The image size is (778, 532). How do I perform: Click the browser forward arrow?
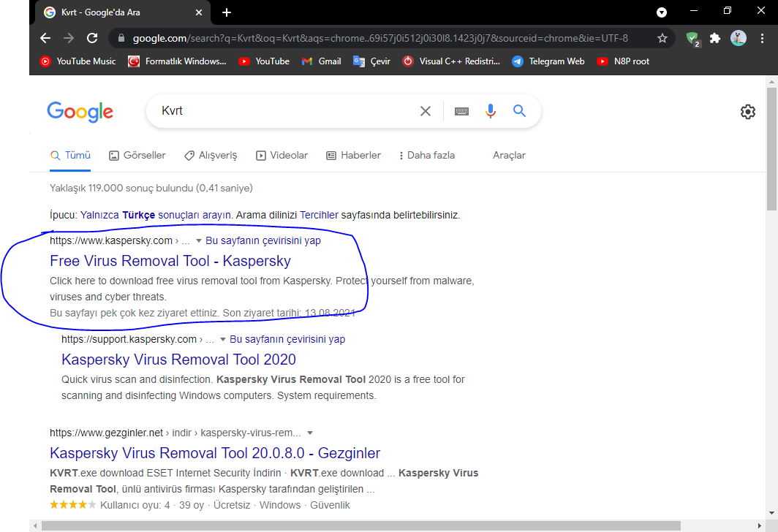69,38
